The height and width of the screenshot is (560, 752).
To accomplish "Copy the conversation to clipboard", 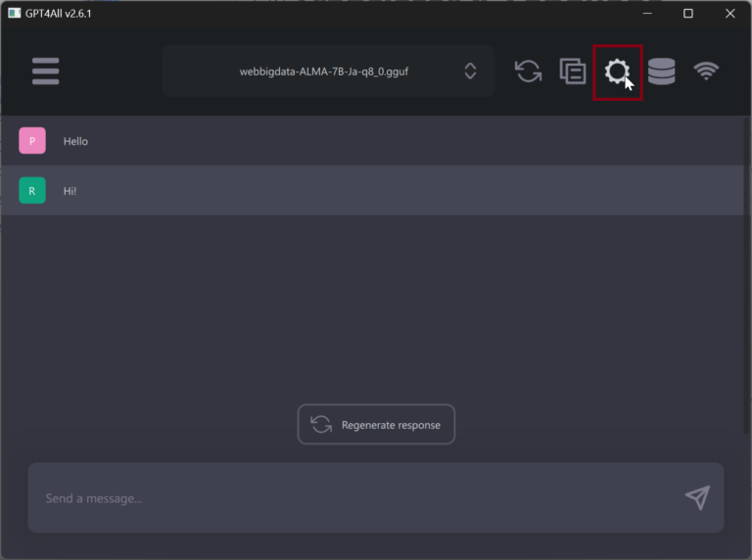I will click(573, 71).
